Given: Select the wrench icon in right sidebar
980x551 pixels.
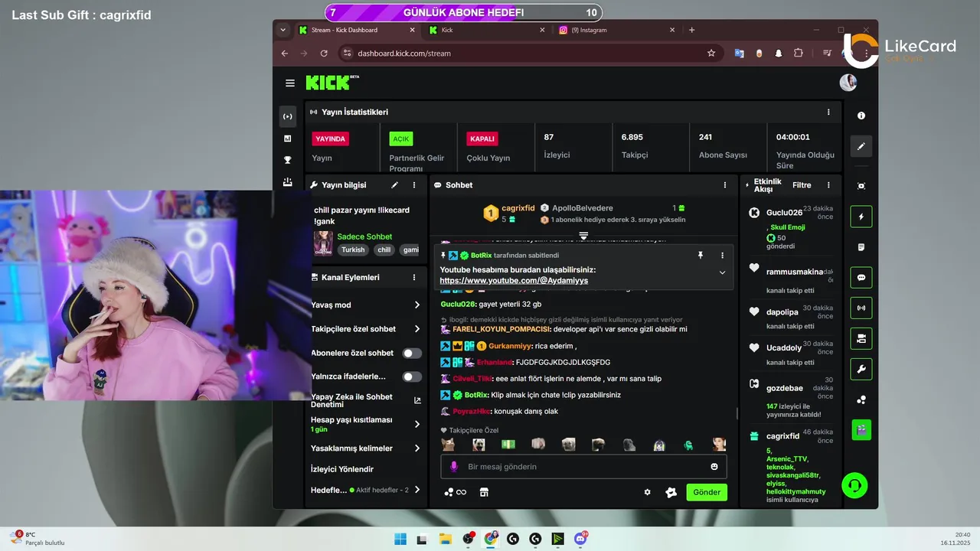Looking at the screenshot, I should pos(861,369).
